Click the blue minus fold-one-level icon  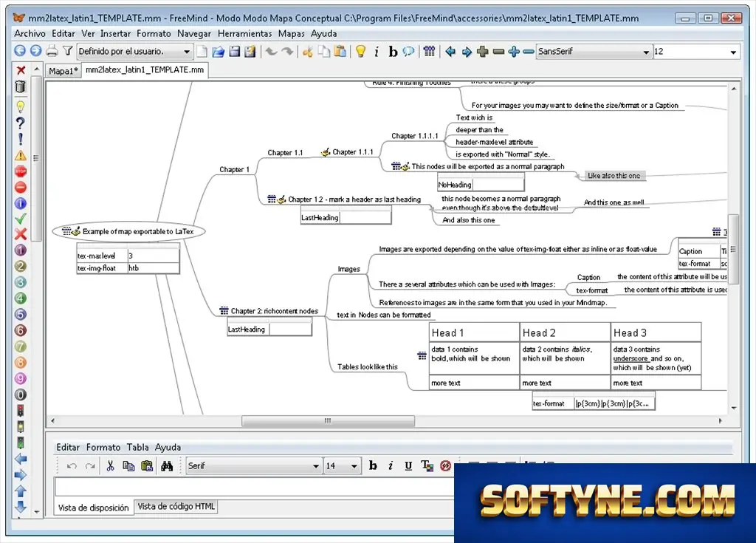point(529,51)
